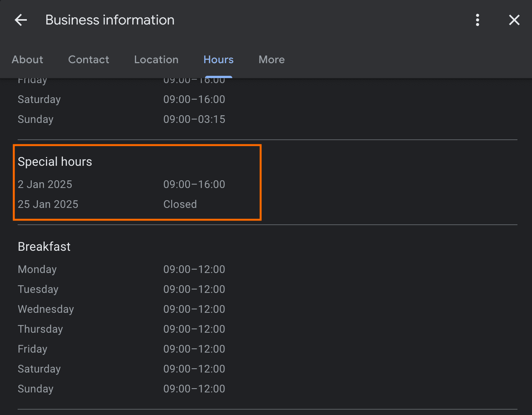Click the Special hours heading
This screenshot has width=532, height=415.
tap(55, 162)
